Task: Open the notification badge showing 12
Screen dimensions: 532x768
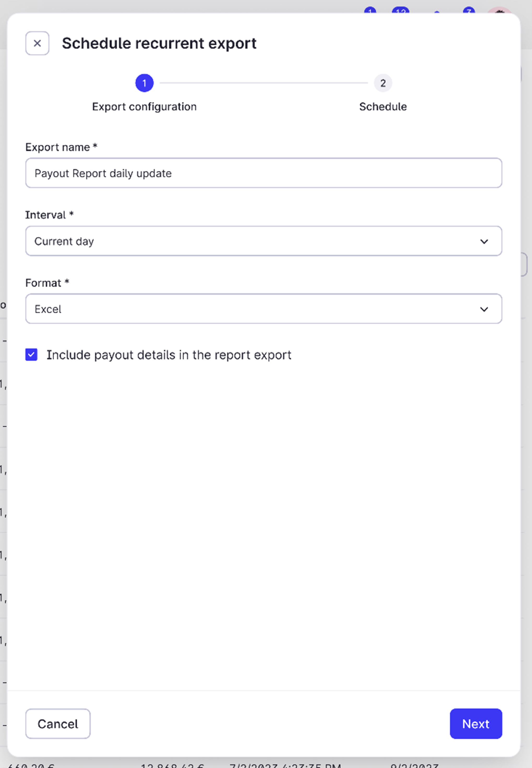Action: (x=401, y=10)
